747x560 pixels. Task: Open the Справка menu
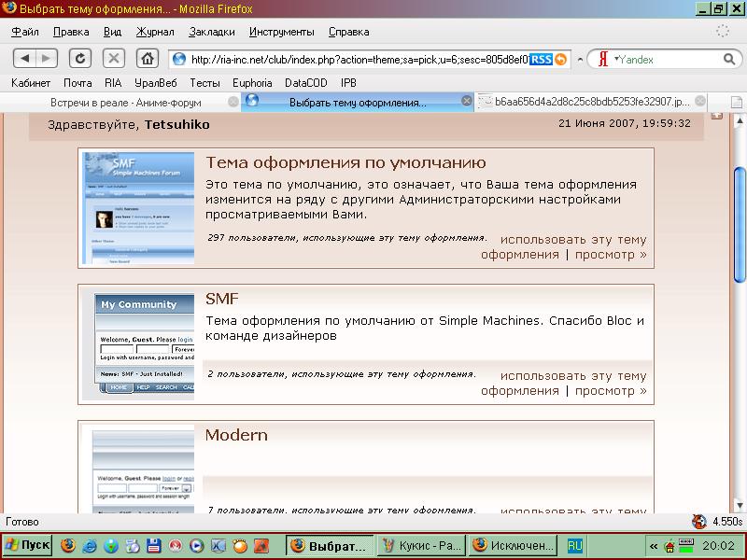coord(348,32)
